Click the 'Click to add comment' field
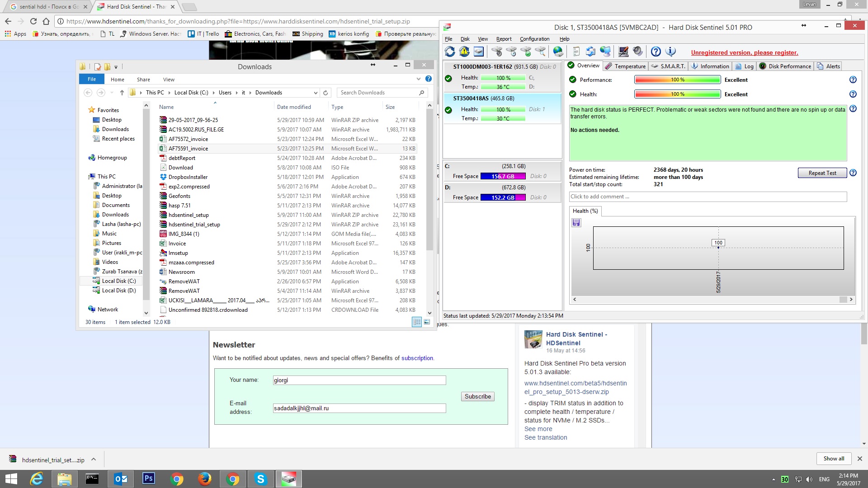Screen dimensions: 868x488 click(708, 197)
